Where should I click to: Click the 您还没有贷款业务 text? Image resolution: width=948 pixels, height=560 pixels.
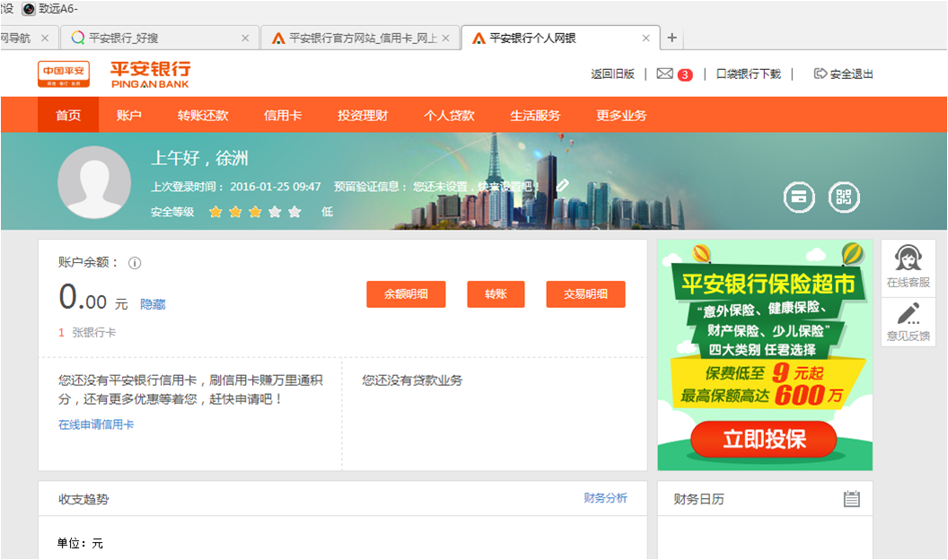click(x=412, y=381)
